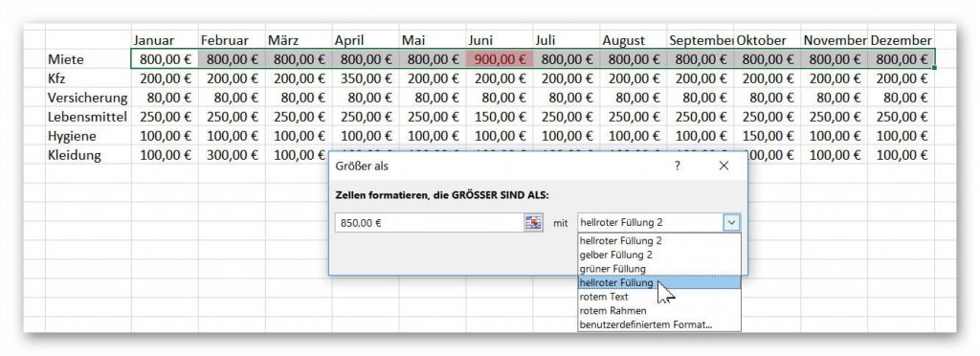Click Kleidung Januar 100,00 € cell
The height and width of the screenshot is (356, 980).
tap(165, 156)
